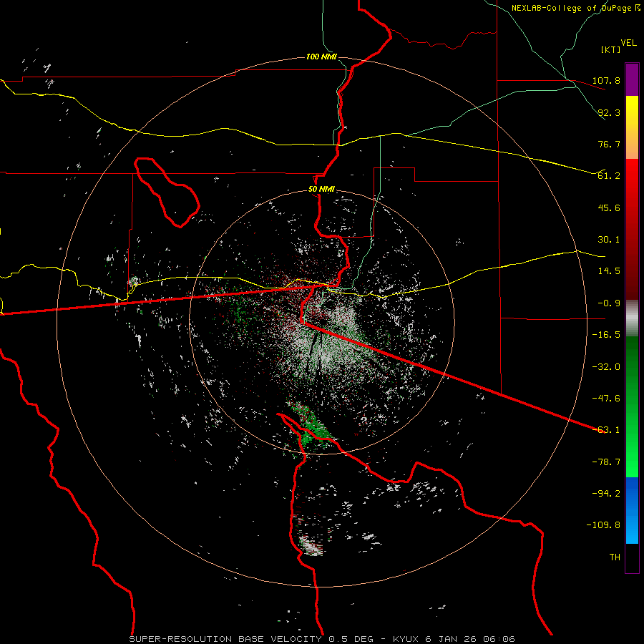Select the 30.1 velocity scale value
The height and width of the screenshot is (644, 644).
[609, 240]
